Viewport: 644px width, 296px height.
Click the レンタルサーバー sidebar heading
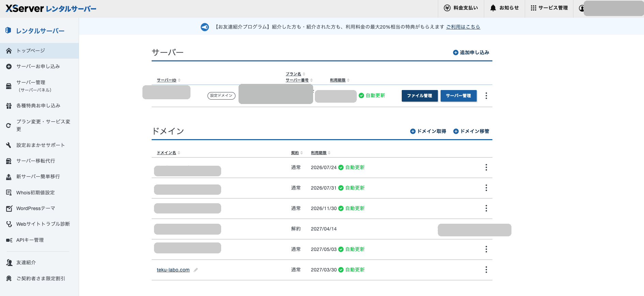35,31
